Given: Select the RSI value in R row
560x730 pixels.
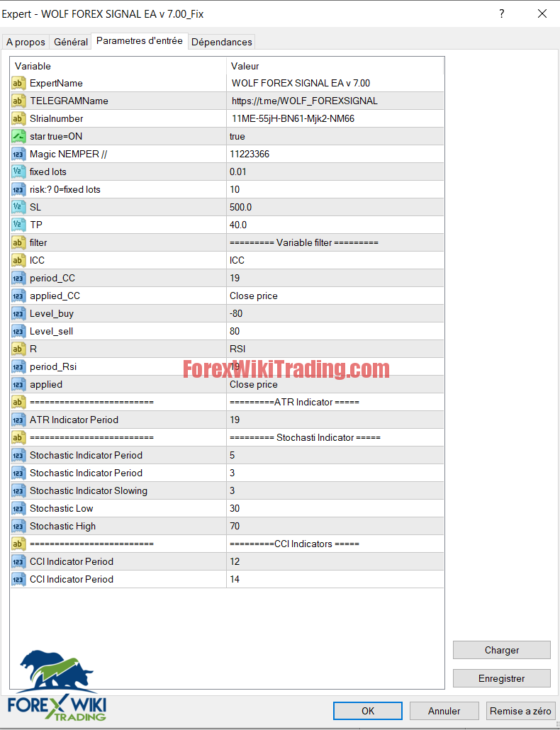Looking at the screenshot, I should pos(335,349).
